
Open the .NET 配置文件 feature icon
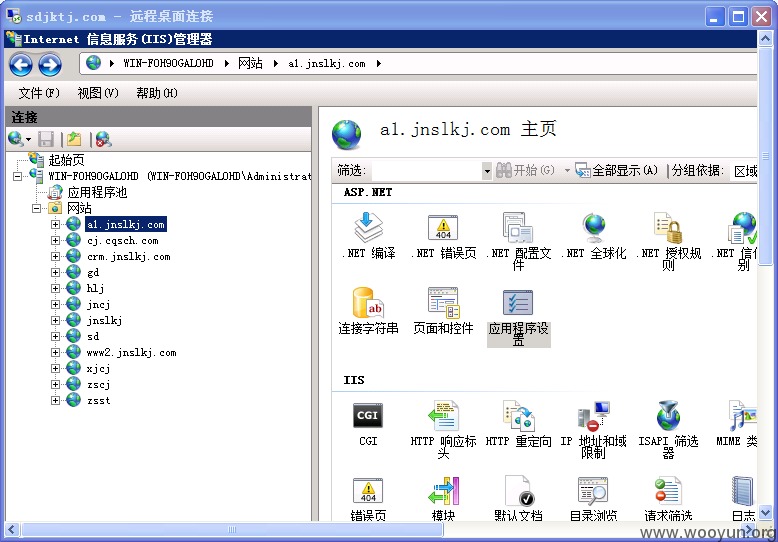tap(518, 228)
